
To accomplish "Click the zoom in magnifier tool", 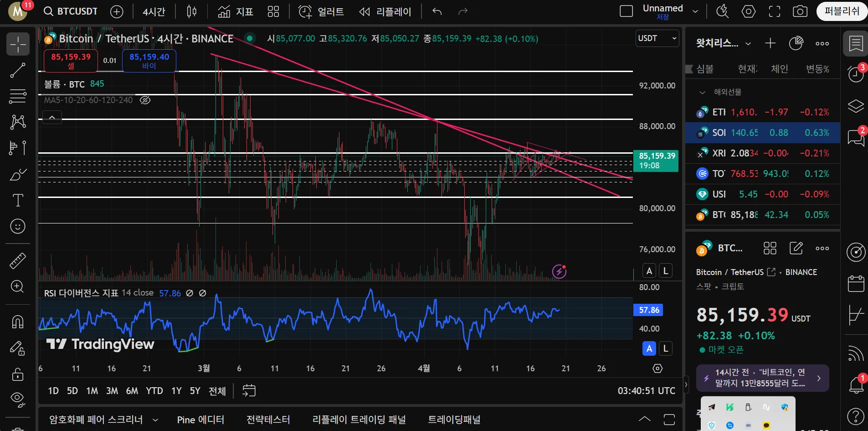I will pyautogui.click(x=18, y=286).
